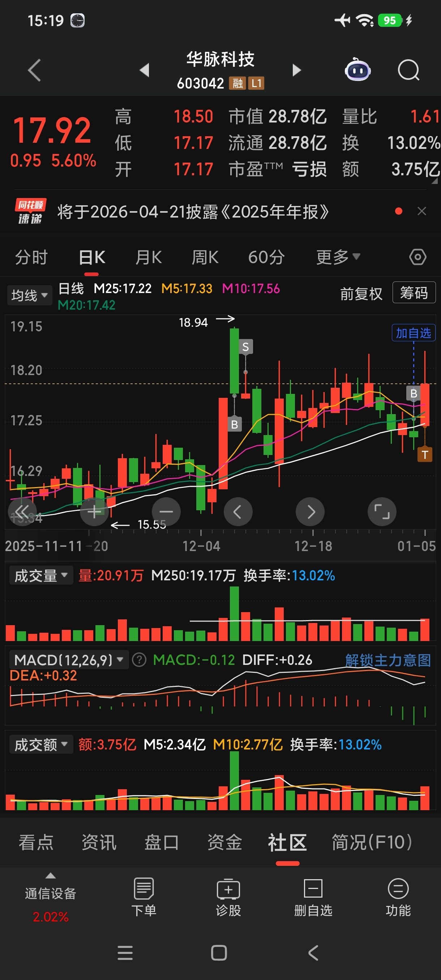Viewport: 441px width, 980px height.
Task: Switch to 60分 chart tab
Action: pyautogui.click(x=266, y=257)
